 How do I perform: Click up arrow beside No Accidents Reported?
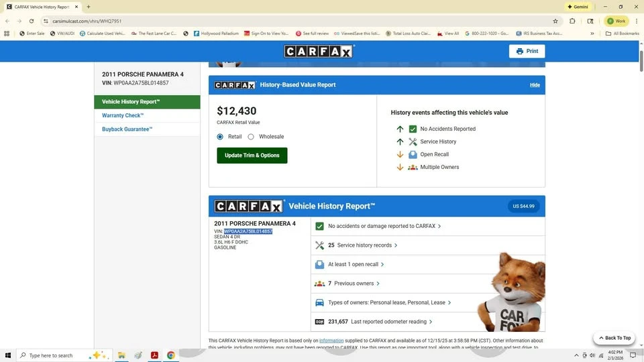[x=400, y=129]
